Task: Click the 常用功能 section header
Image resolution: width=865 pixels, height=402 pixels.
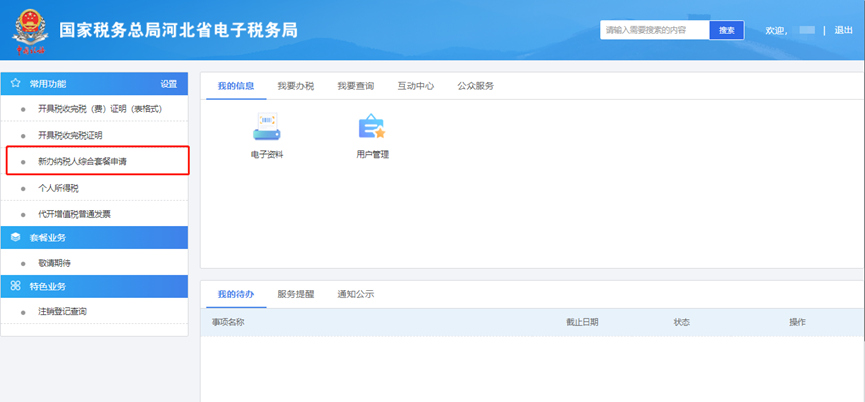Action: pyautogui.click(x=95, y=84)
